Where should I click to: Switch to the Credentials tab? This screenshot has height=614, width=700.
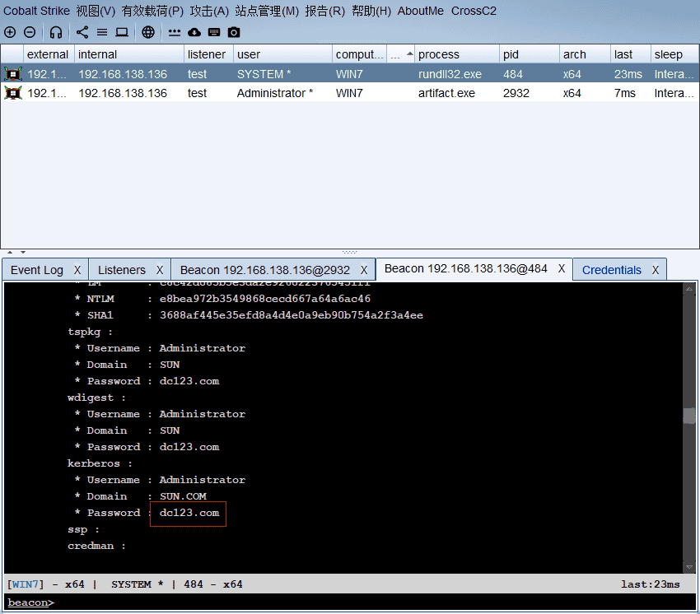point(611,270)
